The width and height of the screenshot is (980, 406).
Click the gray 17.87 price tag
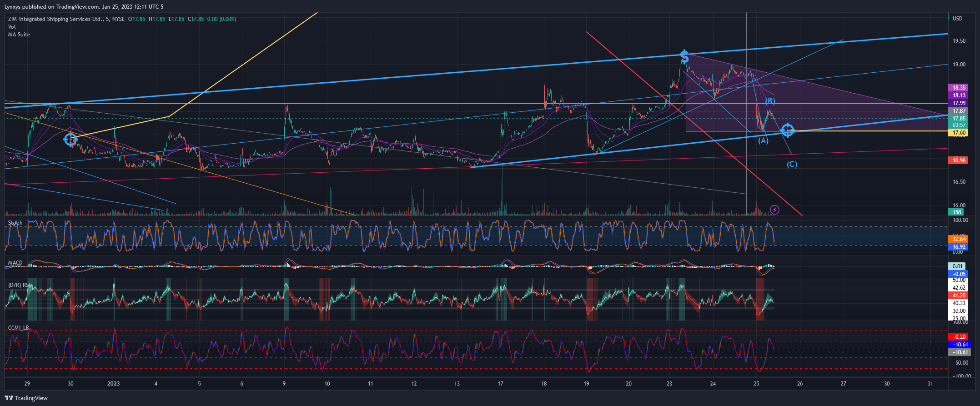point(959,111)
